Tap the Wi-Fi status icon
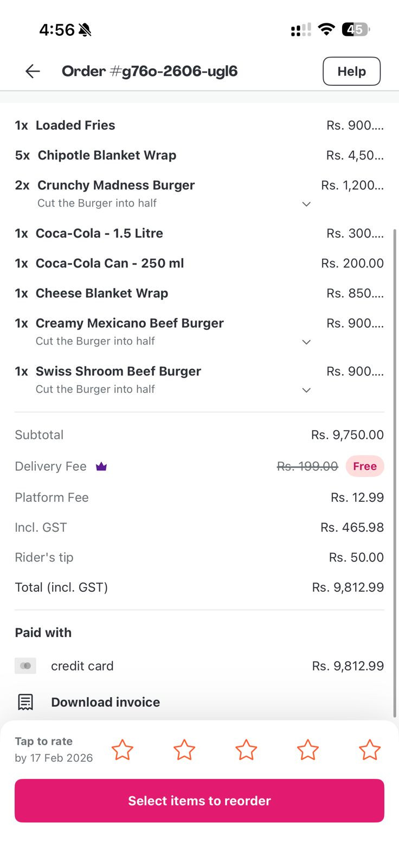The height and width of the screenshot is (868, 399). (x=326, y=29)
